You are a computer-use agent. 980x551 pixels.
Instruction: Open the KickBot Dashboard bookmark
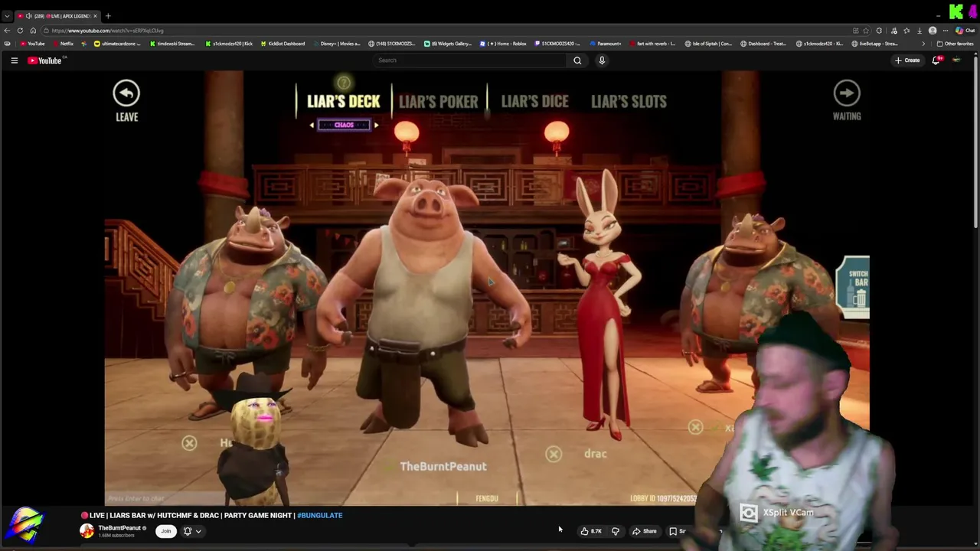coord(283,44)
